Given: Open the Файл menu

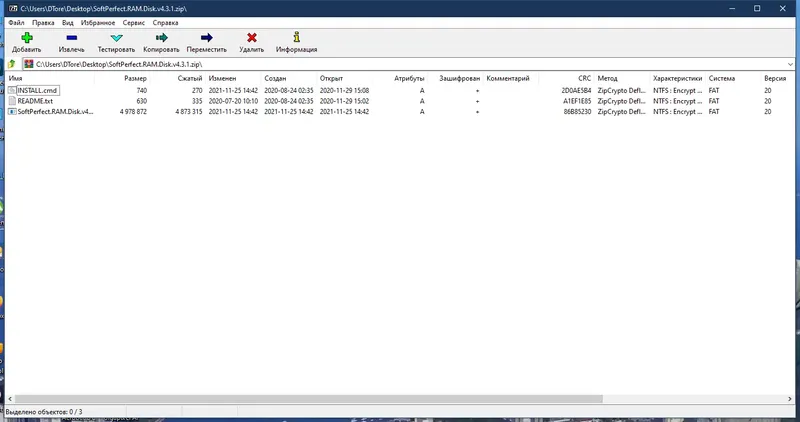Looking at the screenshot, I should (x=16, y=23).
